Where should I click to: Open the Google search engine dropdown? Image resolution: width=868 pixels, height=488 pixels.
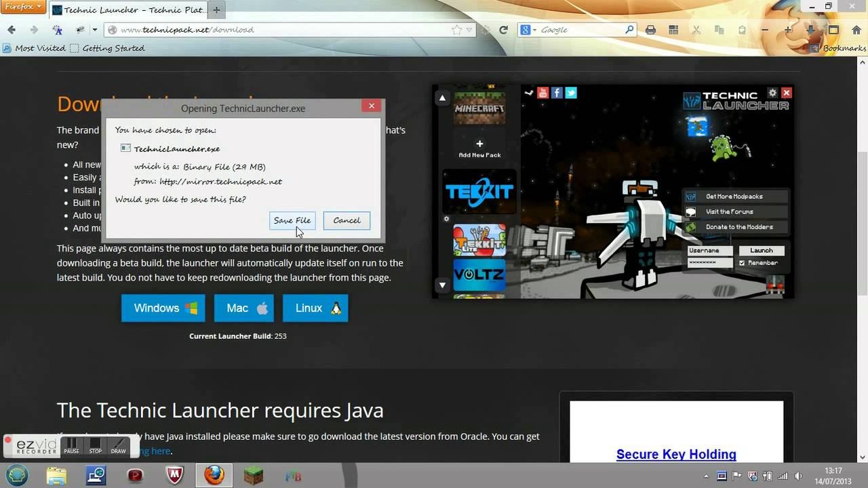pyautogui.click(x=528, y=30)
